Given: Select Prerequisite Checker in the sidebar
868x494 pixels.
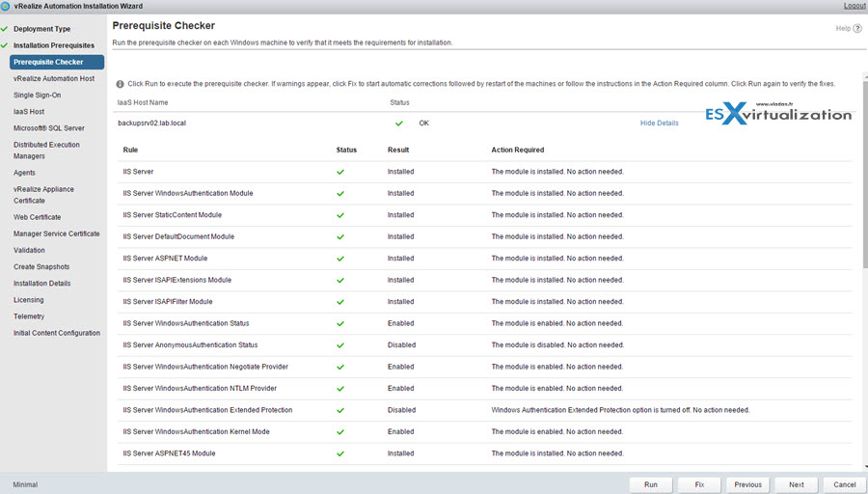Looking at the screenshot, I should pyautogui.click(x=57, y=62).
